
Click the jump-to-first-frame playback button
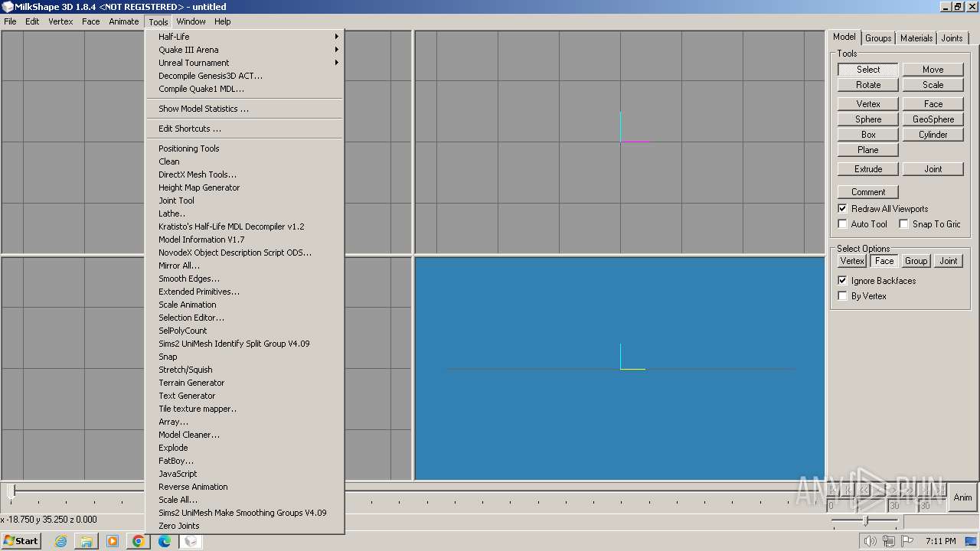pos(835,490)
